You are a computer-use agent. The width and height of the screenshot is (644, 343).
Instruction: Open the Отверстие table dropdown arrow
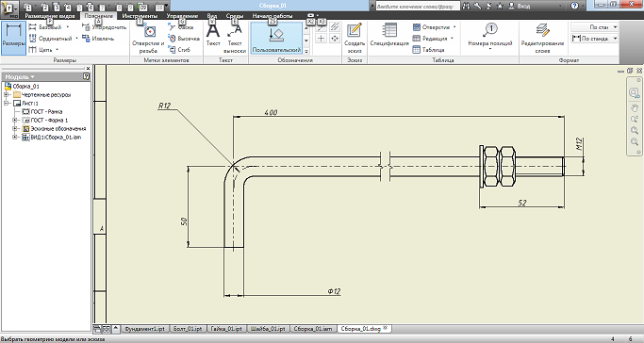454,27
